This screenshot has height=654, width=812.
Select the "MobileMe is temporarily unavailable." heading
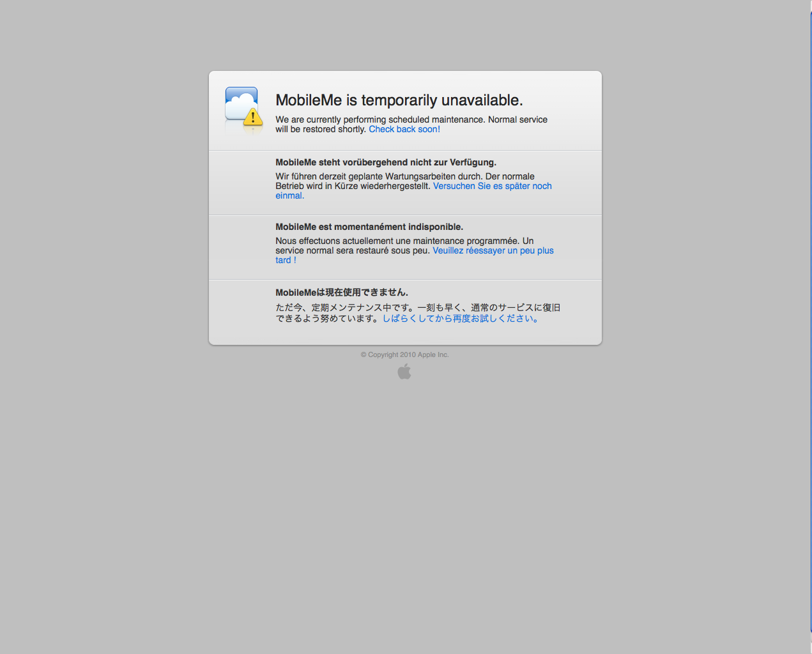point(399,100)
